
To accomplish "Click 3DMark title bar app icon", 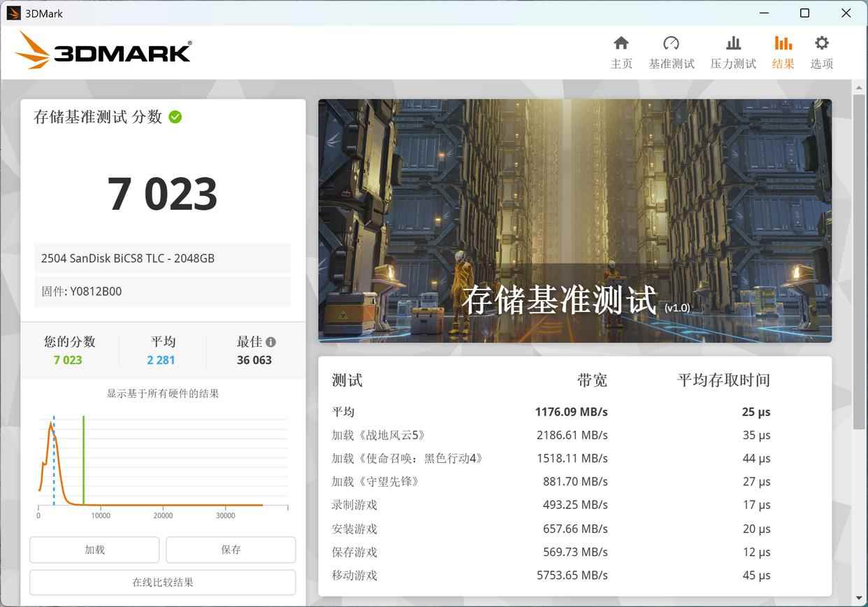I will pos(13,13).
